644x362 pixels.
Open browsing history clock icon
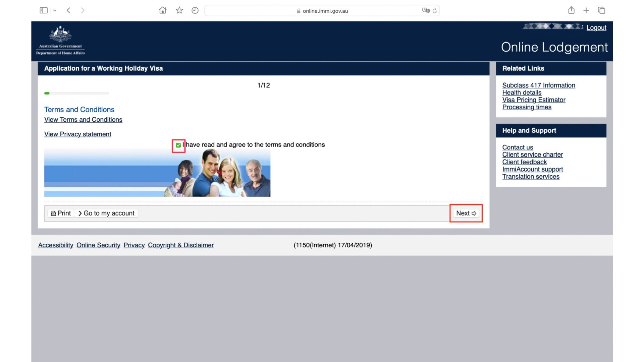pyautogui.click(x=195, y=10)
